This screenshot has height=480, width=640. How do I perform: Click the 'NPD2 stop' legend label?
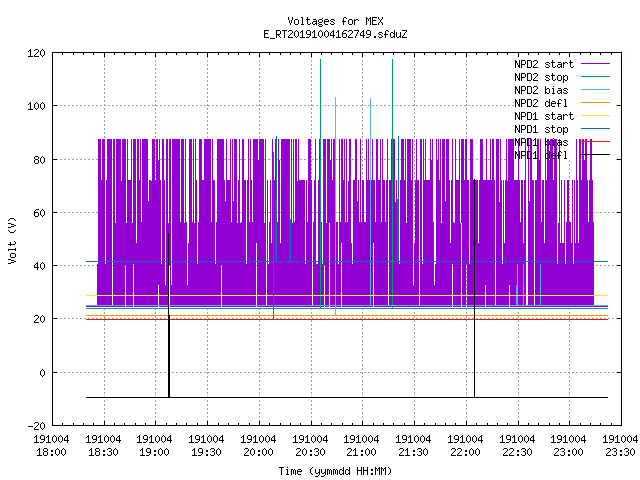coord(541,77)
